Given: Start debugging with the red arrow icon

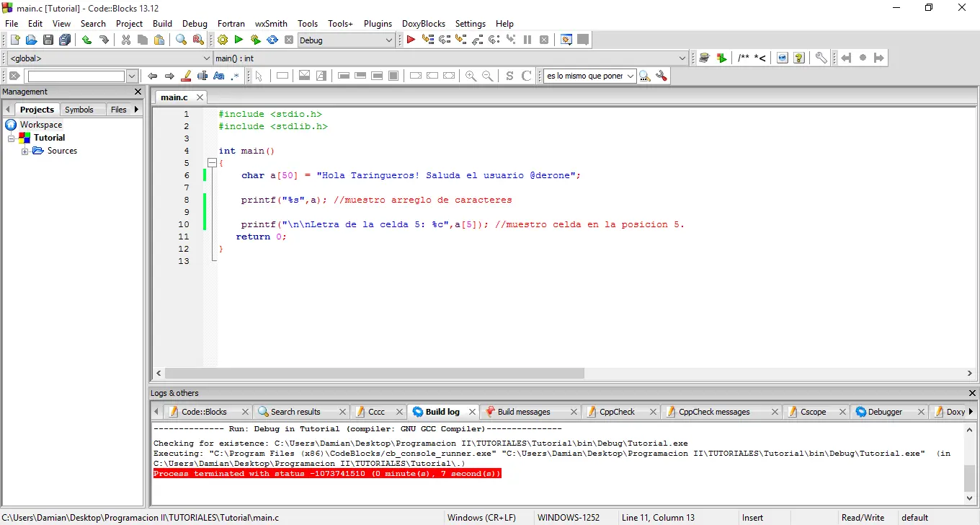Looking at the screenshot, I should (x=411, y=40).
